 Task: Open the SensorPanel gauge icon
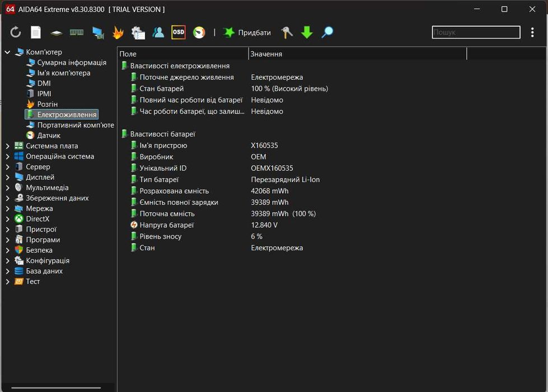(199, 32)
